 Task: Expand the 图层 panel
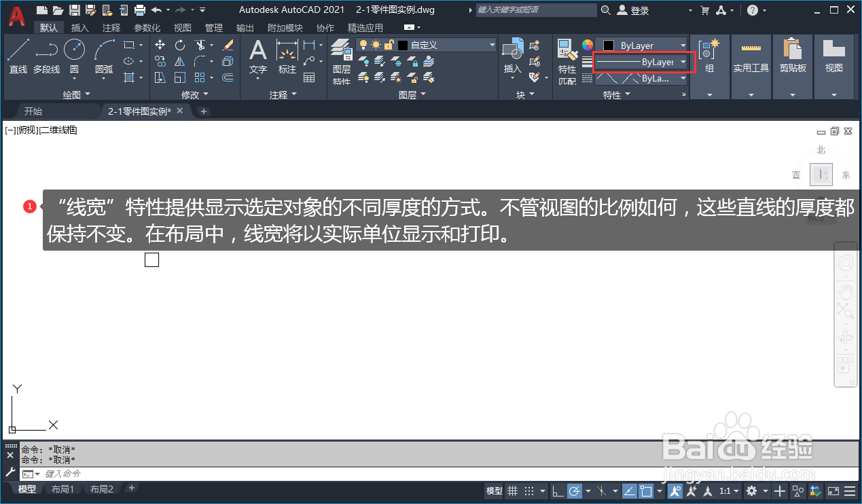pos(412,95)
